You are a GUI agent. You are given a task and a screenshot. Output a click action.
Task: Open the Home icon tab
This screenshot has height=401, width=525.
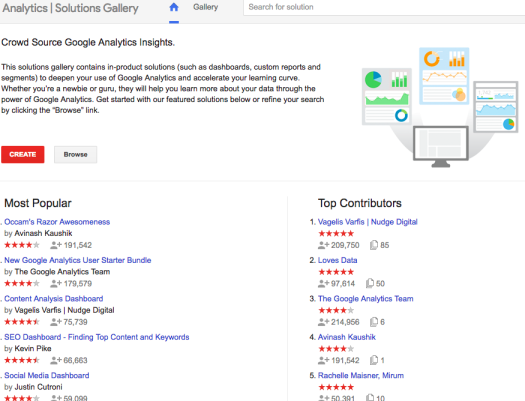(x=174, y=7)
